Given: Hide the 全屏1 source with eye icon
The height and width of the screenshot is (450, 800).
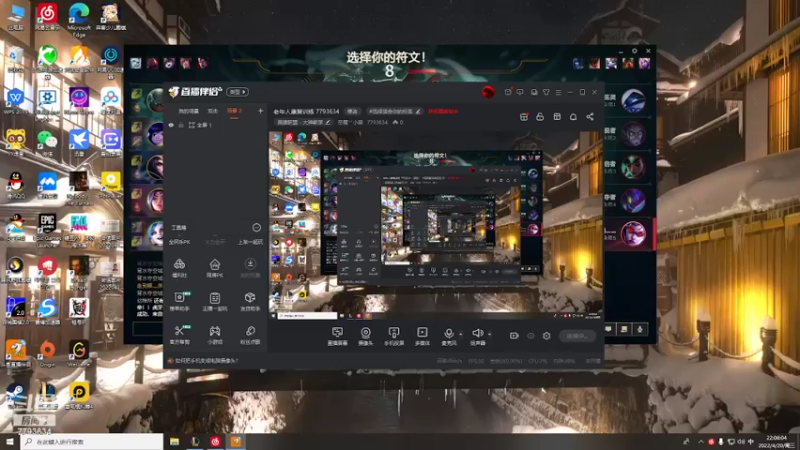Looking at the screenshot, I should (x=171, y=125).
